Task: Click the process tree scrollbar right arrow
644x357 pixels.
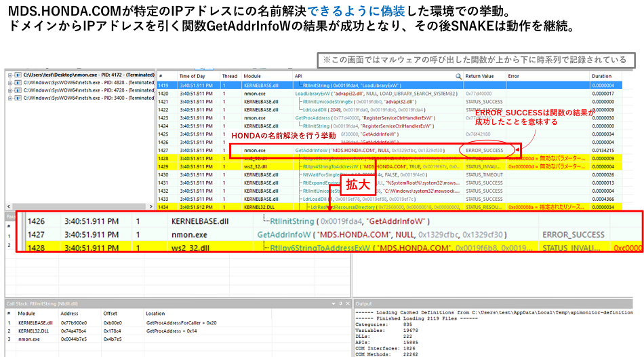Action: 150,206
